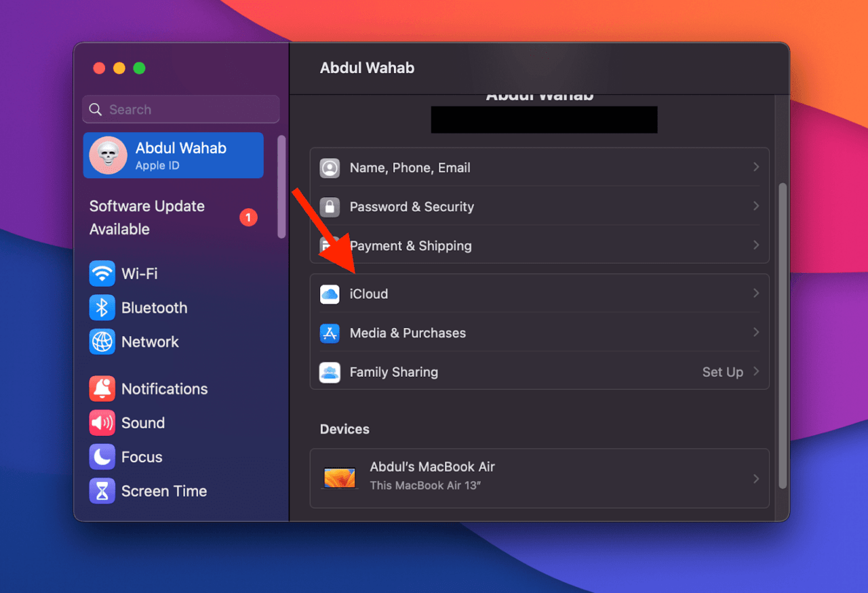Click the Media & Purchases App Store icon
Image resolution: width=868 pixels, height=593 pixels.
pos(330,333)
